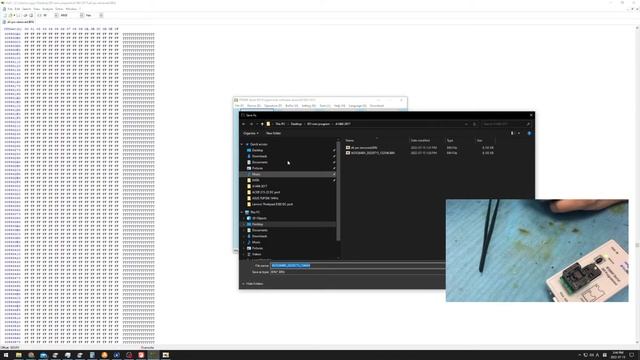
Task: Select Documents under Quick access
Action: point(260,162)
